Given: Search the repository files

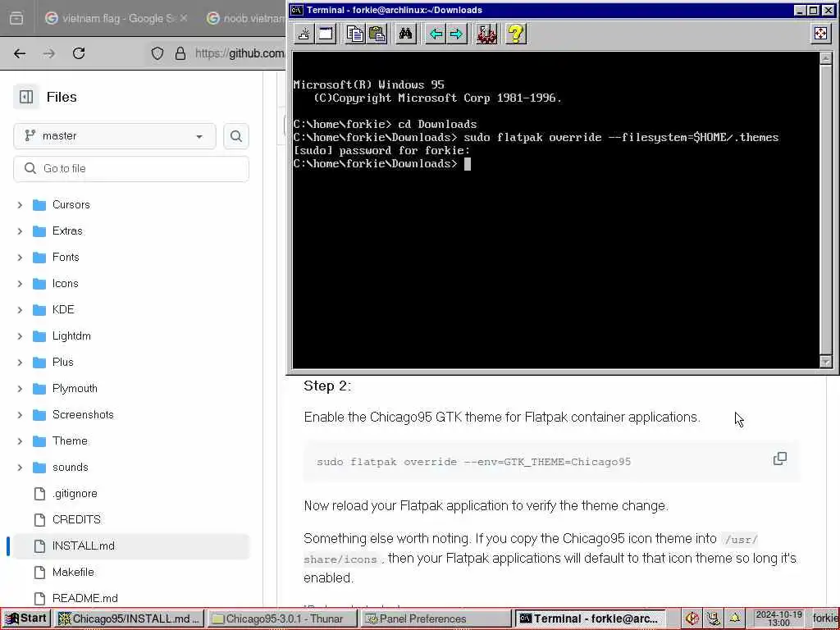Looking at the screenshot, I should (x=235, y=136).
